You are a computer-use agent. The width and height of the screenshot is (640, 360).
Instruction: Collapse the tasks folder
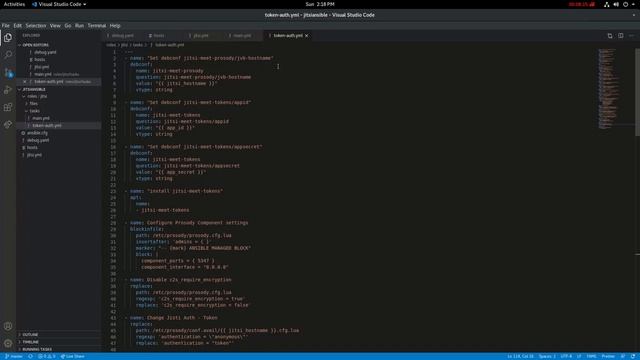tap(59, 111)
